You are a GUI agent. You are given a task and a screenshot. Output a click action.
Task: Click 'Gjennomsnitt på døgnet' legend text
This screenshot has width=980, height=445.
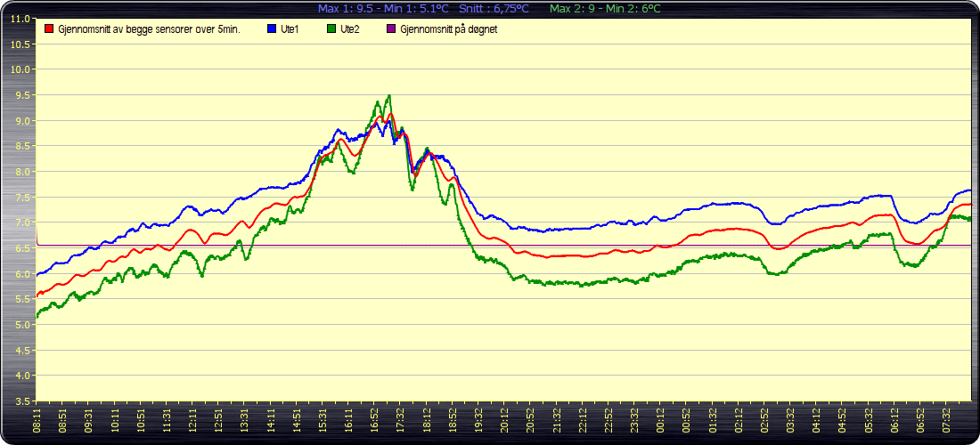pyautogui.click(x=448, y=28)
